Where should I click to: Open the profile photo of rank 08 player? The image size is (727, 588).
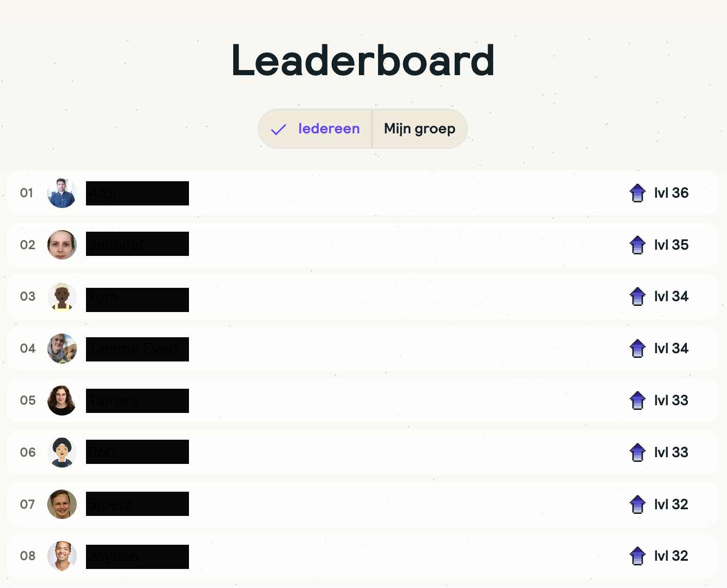(x=62, y=556)
